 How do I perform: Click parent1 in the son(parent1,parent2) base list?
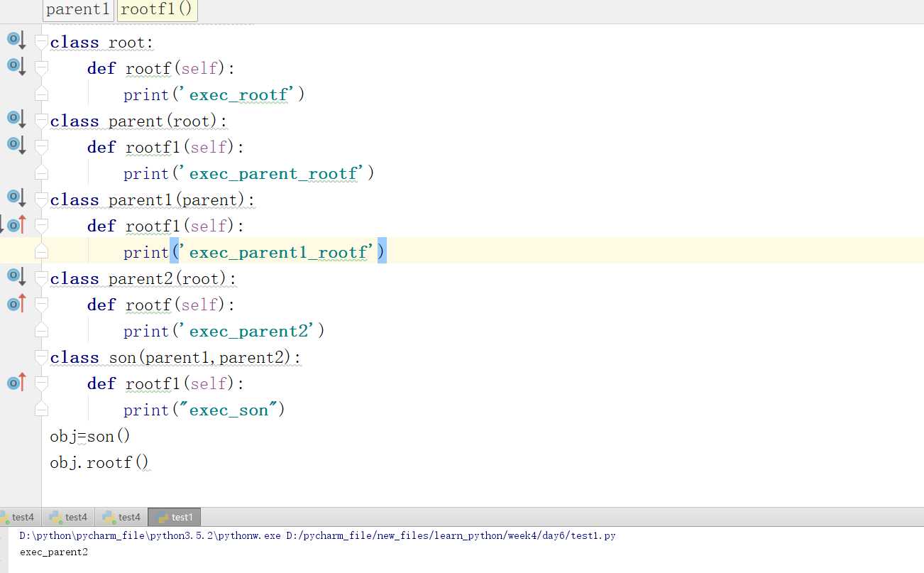[x=177, y=357]
